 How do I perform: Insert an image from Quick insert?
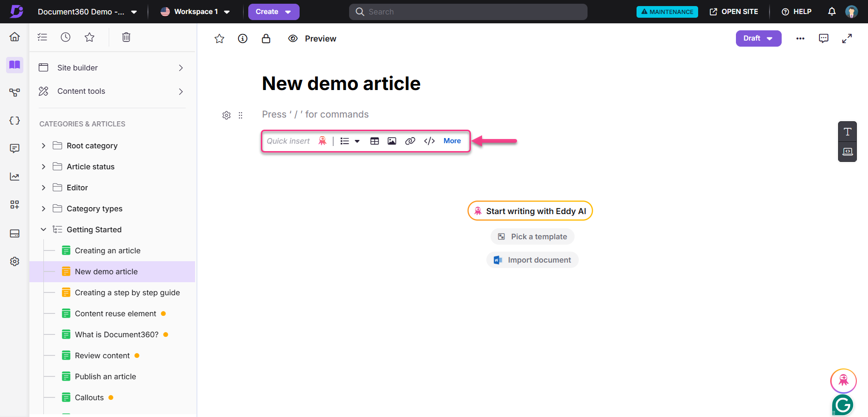pyautogui.click(x=392, y=141)
